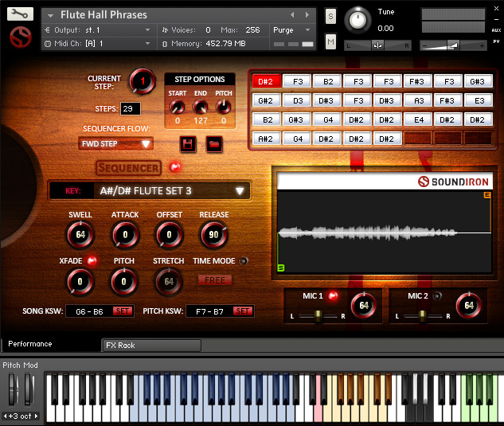Click the Attack knob
Screen dimensions: 504x426
[125, 235]
